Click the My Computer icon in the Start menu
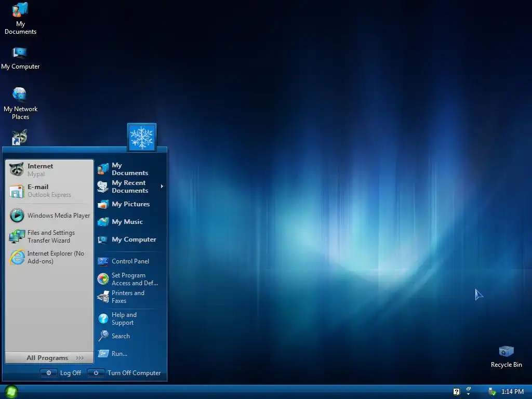Image resolution: width=532 pixels, height=399 pixels. coord(103,240)
